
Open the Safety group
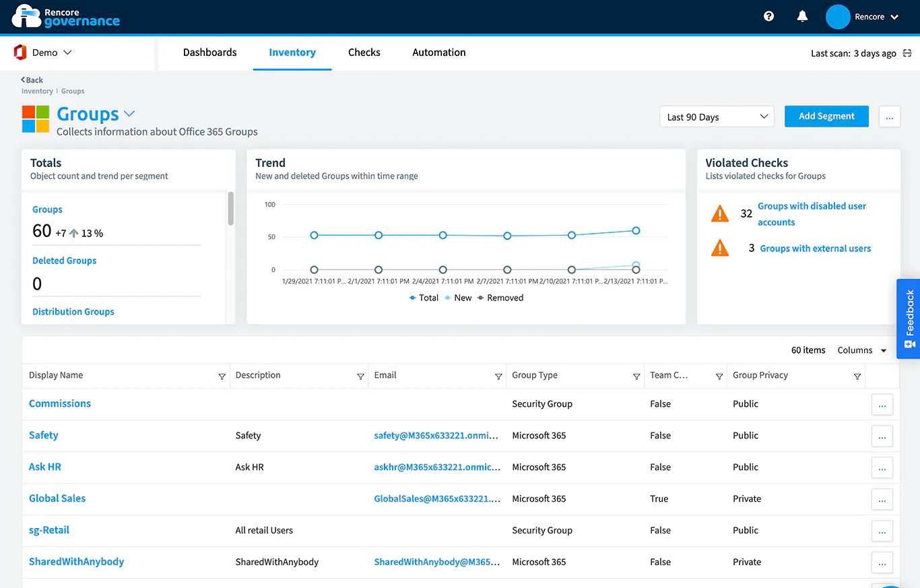pyautogui.click(x=44, y=435)
